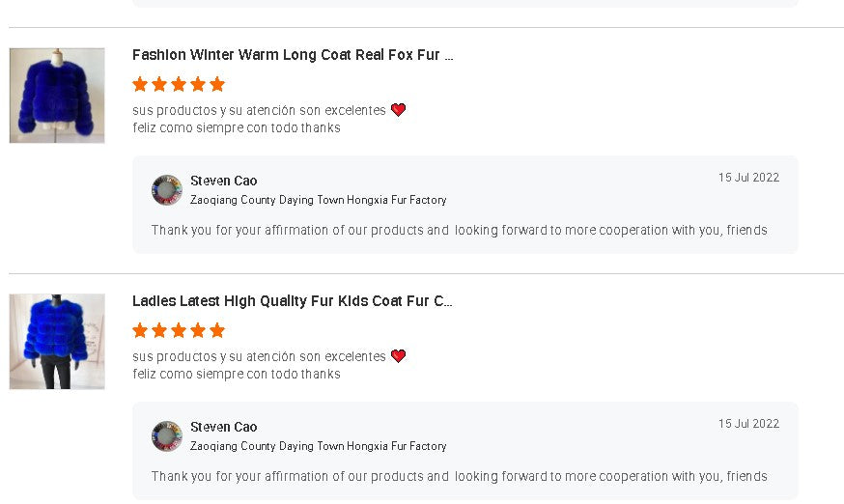Click the 15 Jul 2022 date on the Kids Coat reply
Viewport: 844px width, 504px height.
(x=748, y=424)
